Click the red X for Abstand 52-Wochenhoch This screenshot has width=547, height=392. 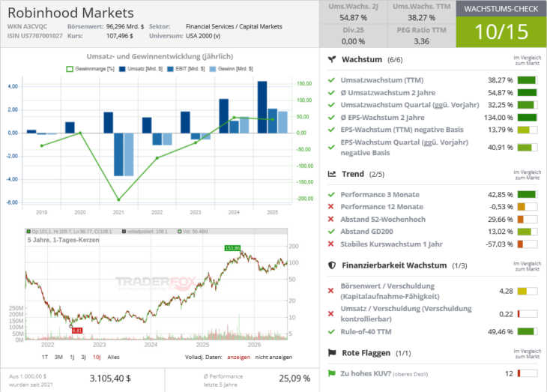[x=331, y=219]
